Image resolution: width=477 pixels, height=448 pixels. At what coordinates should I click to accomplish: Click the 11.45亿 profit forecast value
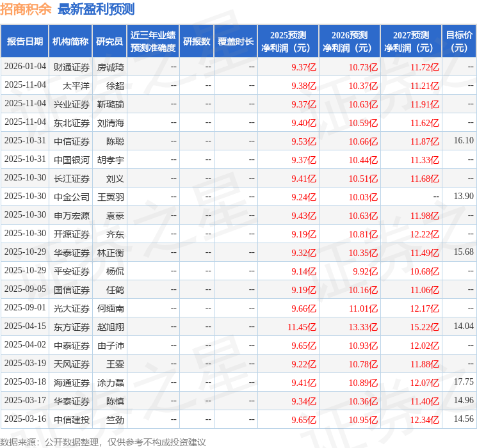302,327
